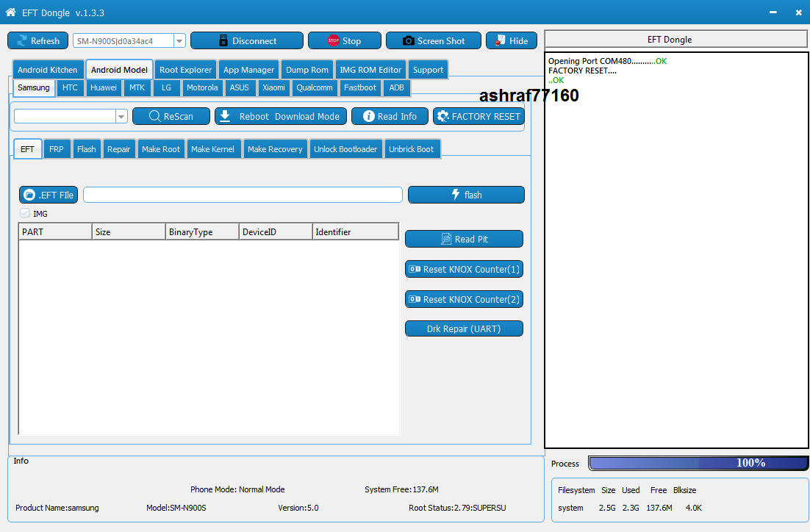Select the HTC brand tab

pyautogui.click(x=70, y=87)
